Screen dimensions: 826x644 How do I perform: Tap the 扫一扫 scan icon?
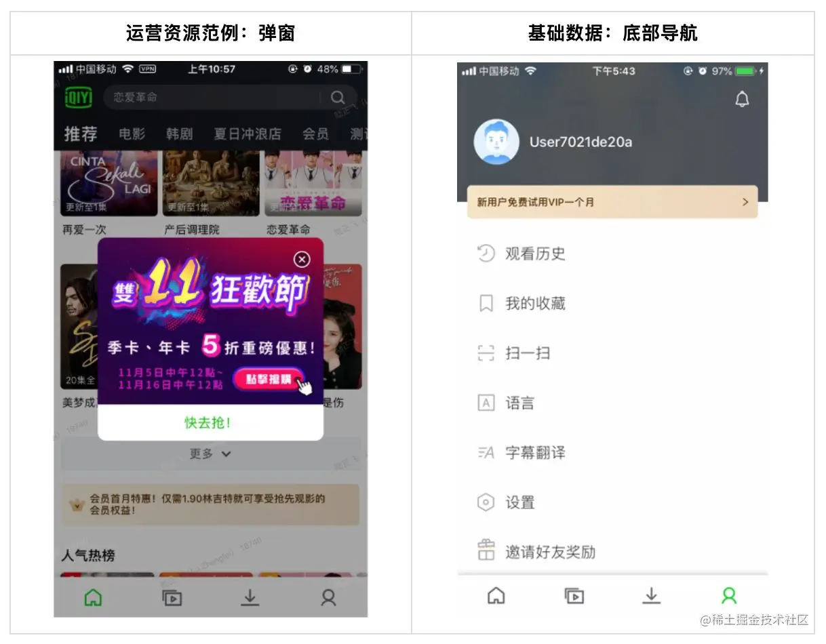pyautogui.click(x=486, y=353)
